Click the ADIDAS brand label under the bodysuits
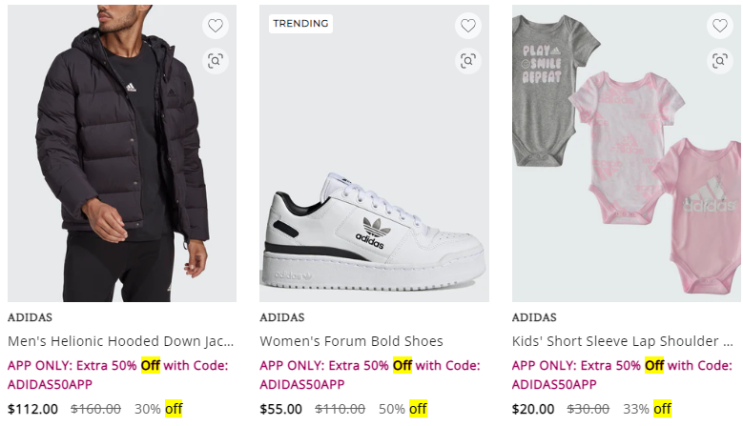 (534, 318)
